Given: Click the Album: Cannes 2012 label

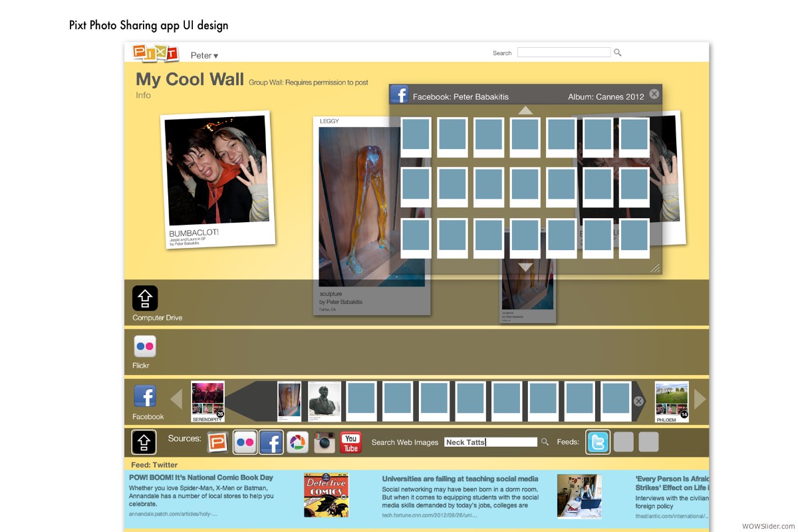Looking at the screenshot, I should [606, 96].
